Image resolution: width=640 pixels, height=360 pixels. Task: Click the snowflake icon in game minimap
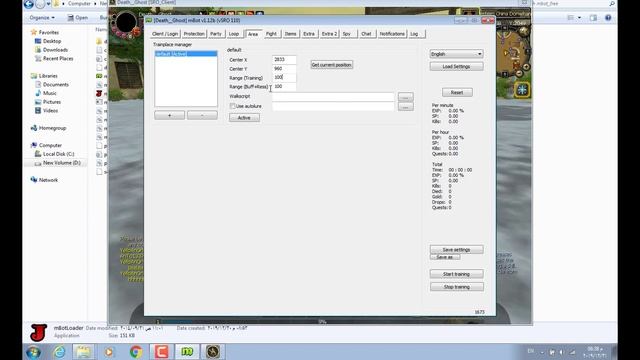(x=522, y=89)
